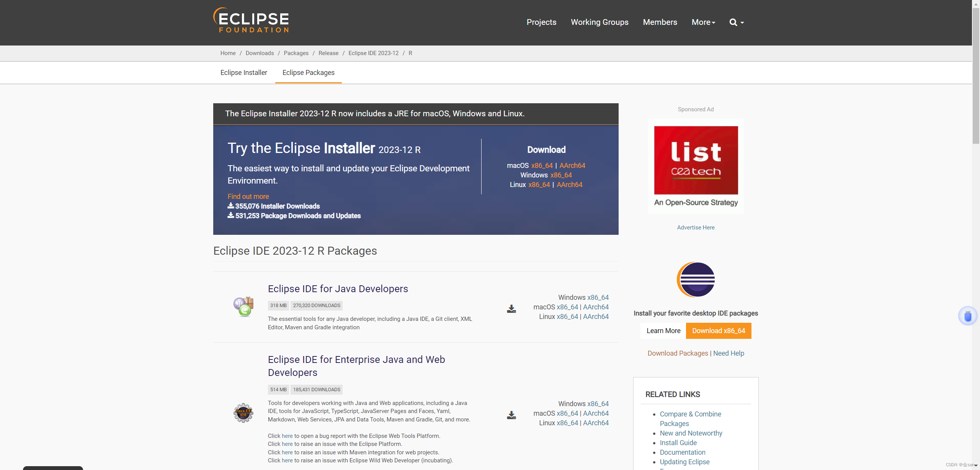
Task: Open the Projects menu
Action: (541, 22)
